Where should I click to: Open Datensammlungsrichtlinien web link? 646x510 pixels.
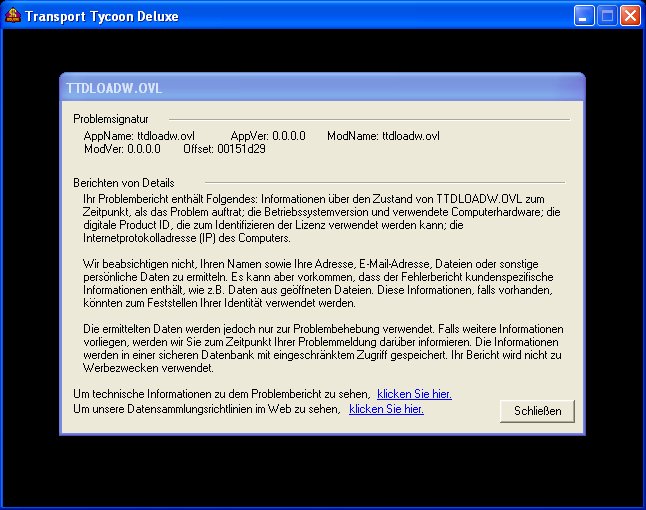386,409
